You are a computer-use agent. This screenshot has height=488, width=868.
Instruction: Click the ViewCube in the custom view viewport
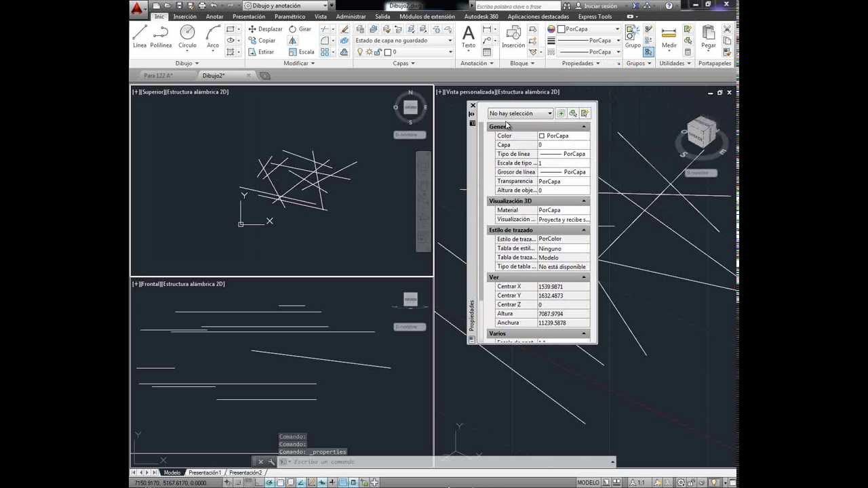pos(701,133)
